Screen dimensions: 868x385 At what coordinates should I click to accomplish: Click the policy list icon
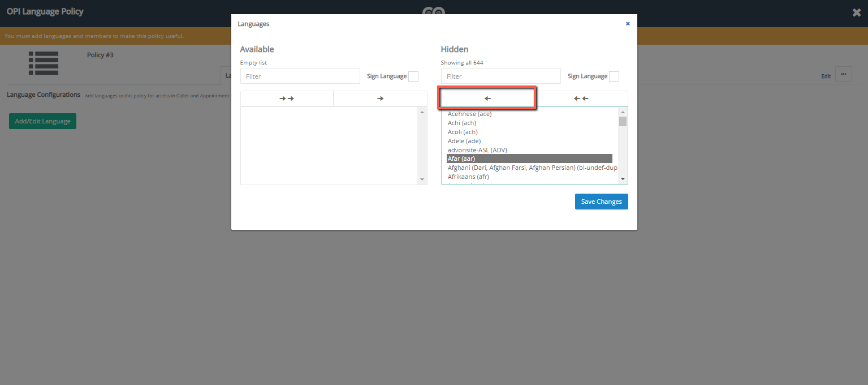(44, 63)
